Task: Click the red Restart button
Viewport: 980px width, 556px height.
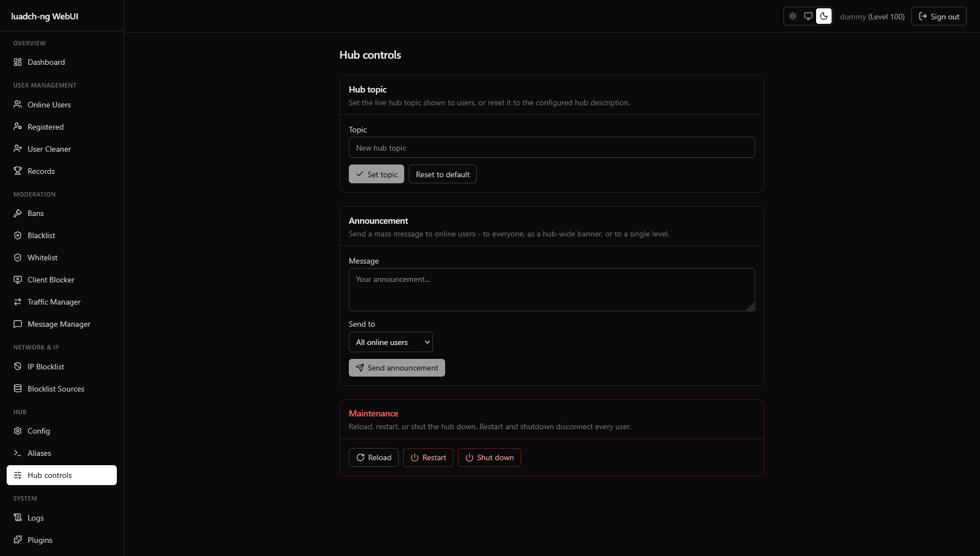Action: coord(428,457)
